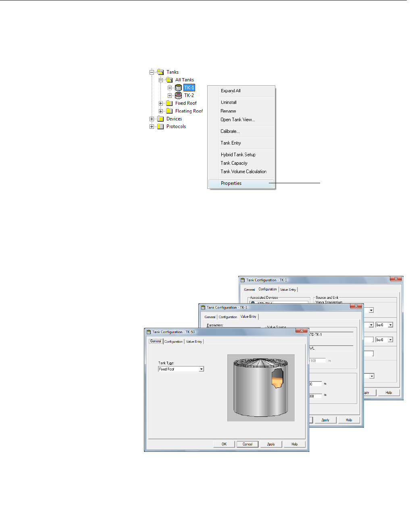414x532 pixels.
Task: Click Cancel in TK-53 window
Action: [x=248, y=444]
